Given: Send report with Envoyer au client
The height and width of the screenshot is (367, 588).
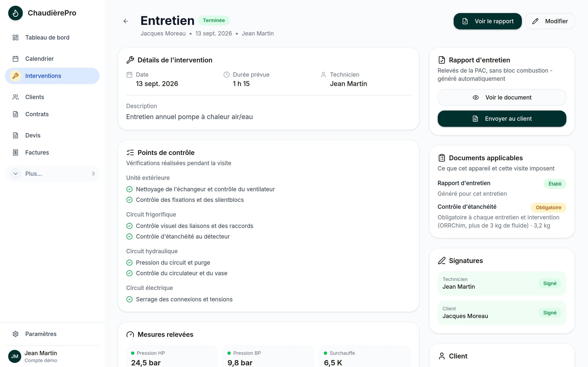Looking at the screenshot, I should pos(502,118).
